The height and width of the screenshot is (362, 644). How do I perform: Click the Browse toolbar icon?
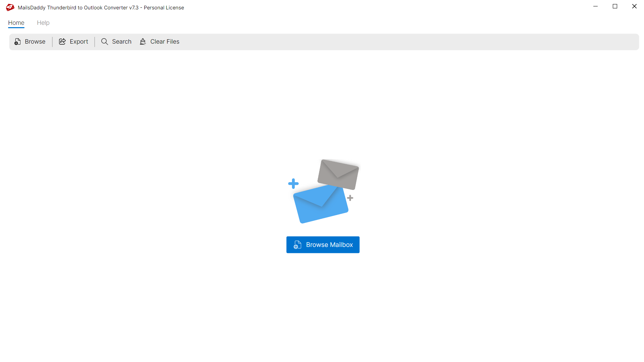[x=17, y=42]
